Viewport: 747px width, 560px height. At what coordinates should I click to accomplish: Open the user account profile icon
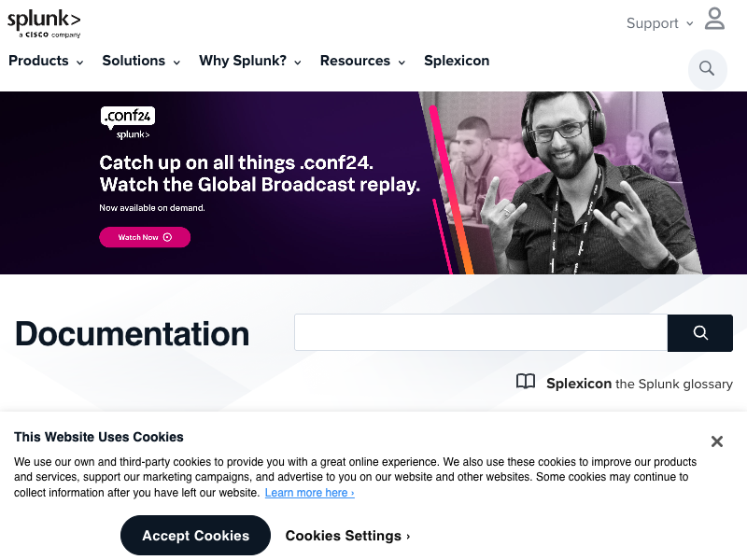click(714, 19)
